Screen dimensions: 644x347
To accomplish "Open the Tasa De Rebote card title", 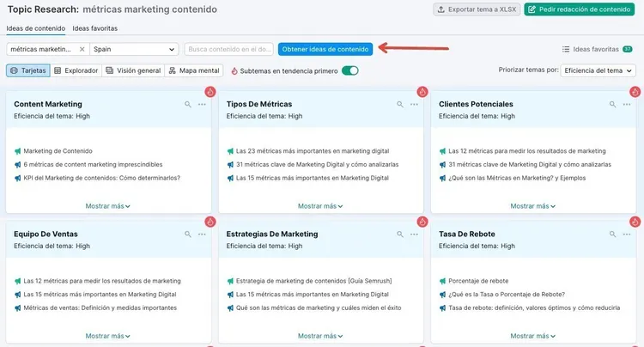I will click(467, 234).
